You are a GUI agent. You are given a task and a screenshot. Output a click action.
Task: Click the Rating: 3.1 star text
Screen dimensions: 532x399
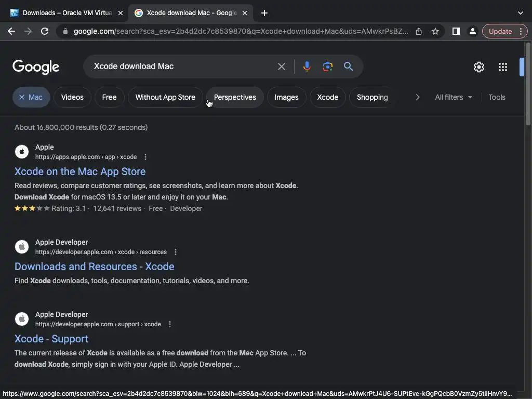click(x=68, y=209)
